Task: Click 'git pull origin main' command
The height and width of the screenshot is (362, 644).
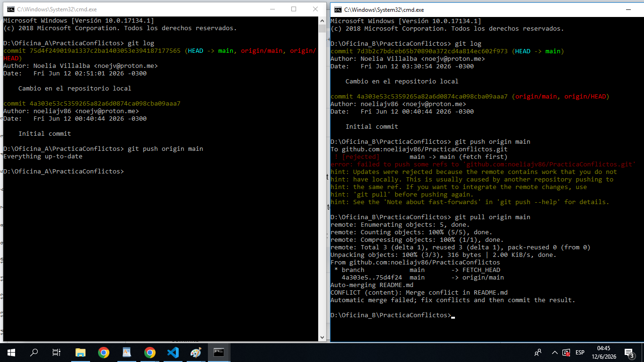Action: [x=493, y=217]
